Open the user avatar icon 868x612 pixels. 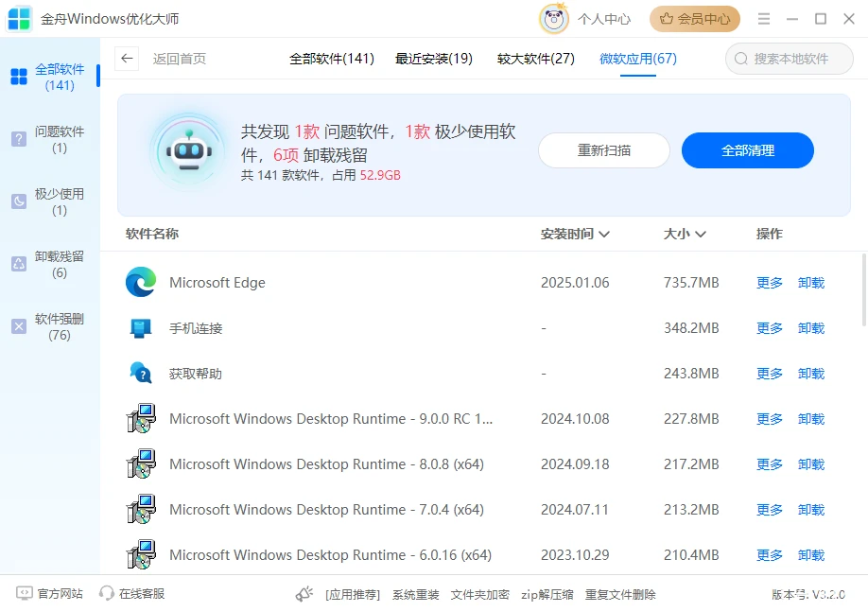[554, 19]
